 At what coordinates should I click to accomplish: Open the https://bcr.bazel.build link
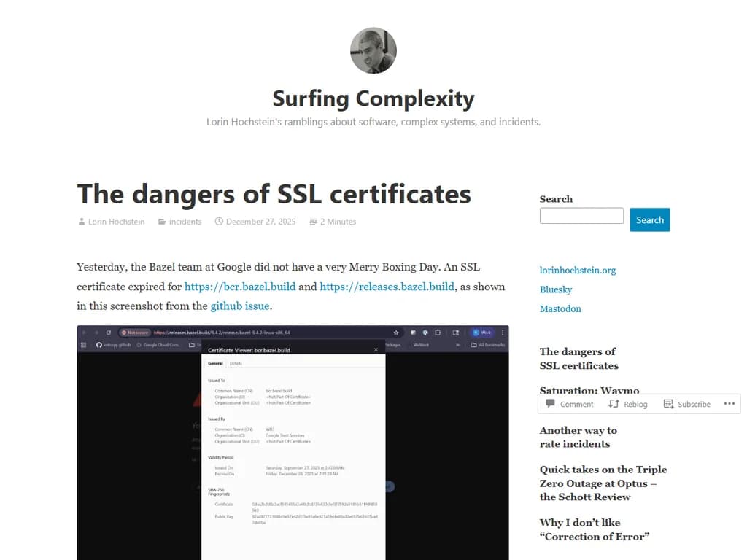(x=240, y=287)
